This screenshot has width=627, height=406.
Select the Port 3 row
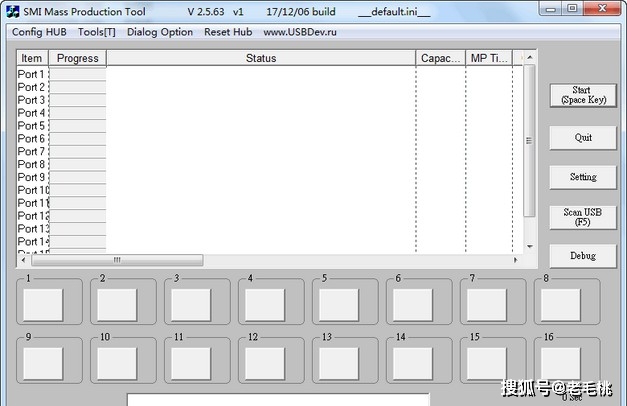(x=270, y=100)
